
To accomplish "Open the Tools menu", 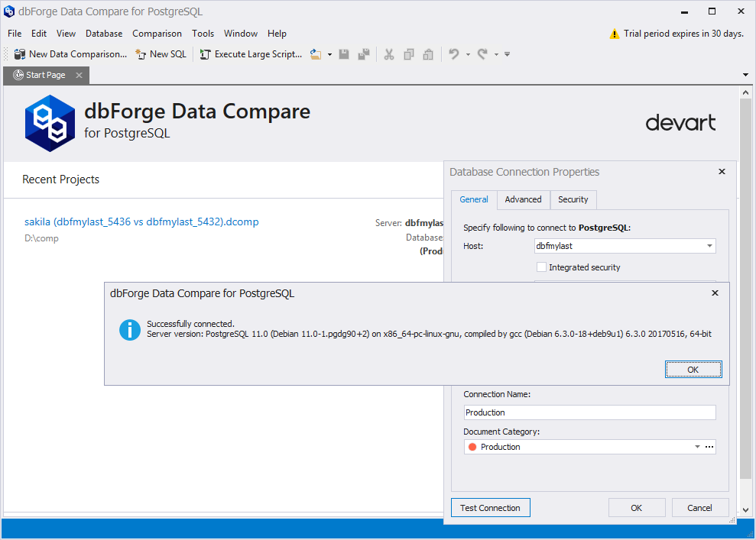I will click(x=203, y=34).
